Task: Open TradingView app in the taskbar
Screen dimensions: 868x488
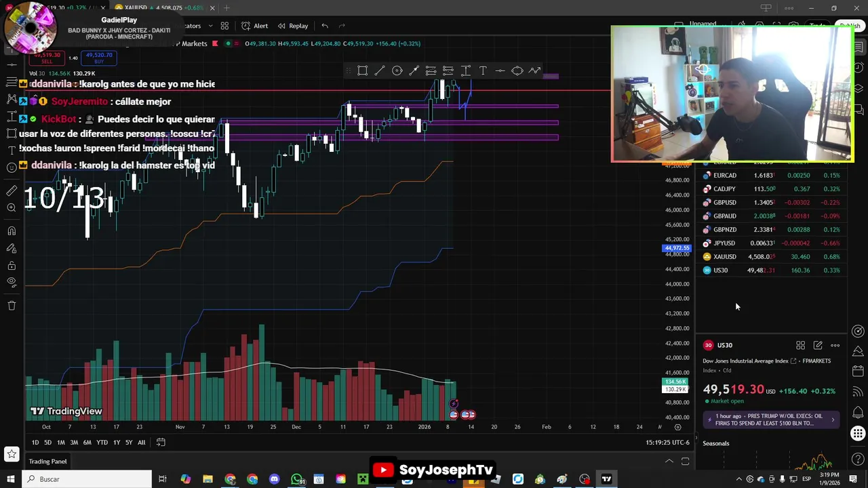Action: (x=606, y=479)
